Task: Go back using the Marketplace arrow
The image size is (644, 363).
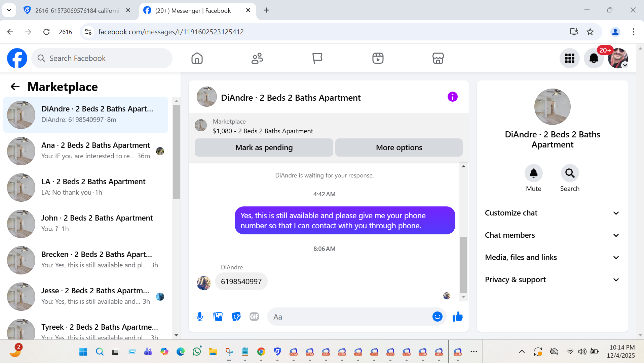Action: pyautogui.click(x=15, y=87)
